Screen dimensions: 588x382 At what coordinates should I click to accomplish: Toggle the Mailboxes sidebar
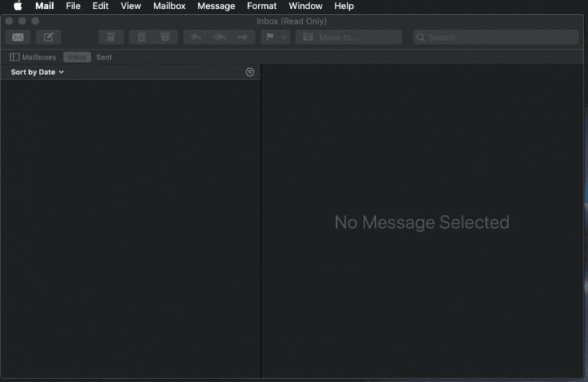click(33, 57)
